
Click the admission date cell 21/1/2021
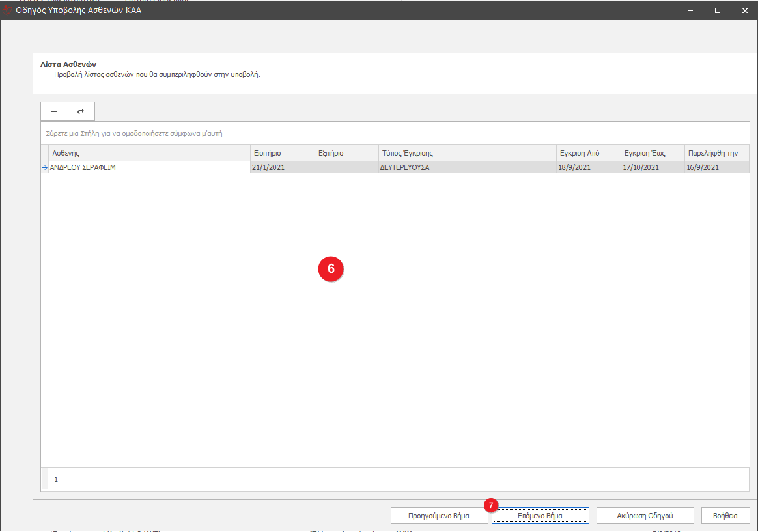(283, 167)
